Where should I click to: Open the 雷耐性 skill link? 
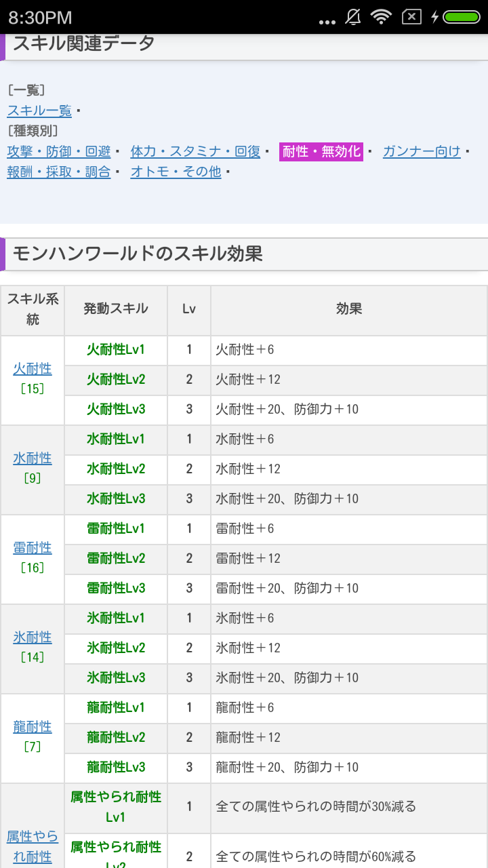[33, 548]
